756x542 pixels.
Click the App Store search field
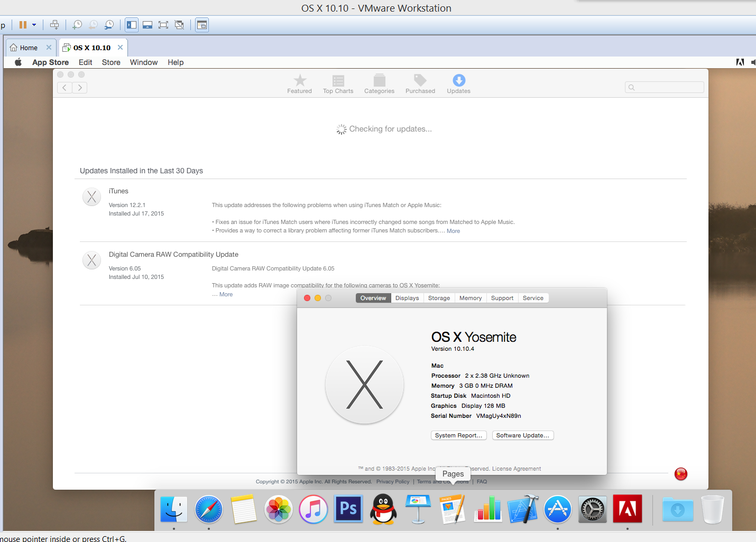(665, 87)
